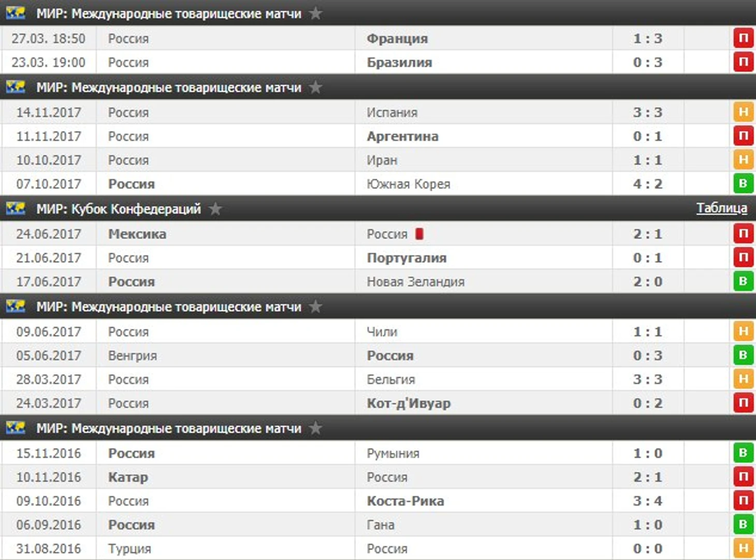Click the red card icon next to Россия
Screen dimensions: 756x560
click(x=419, y=234)
